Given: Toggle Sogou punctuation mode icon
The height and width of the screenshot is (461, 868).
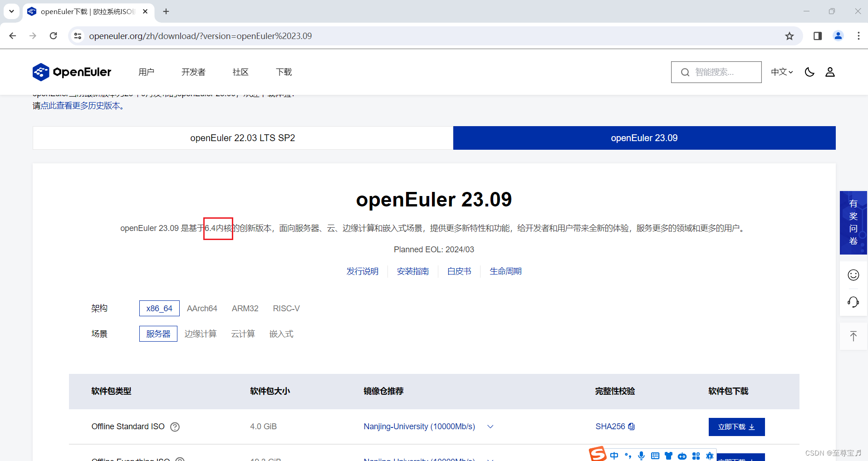Looking at the screenshot, I should [x=628, y=456].
